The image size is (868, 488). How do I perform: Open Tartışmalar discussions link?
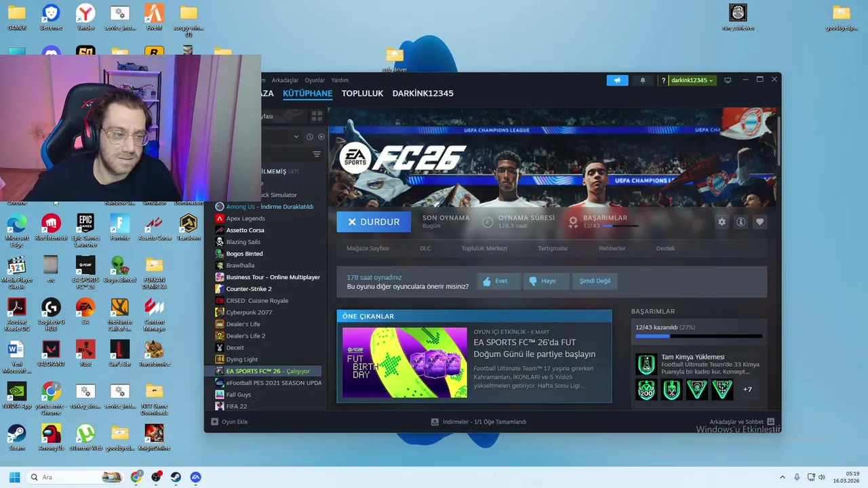(x=553, y=248)
